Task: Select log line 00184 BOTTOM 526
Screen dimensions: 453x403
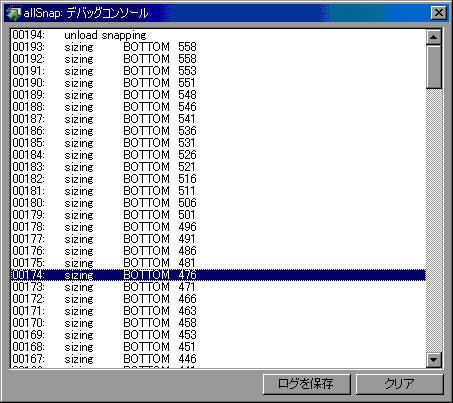Action: [218, 155]
